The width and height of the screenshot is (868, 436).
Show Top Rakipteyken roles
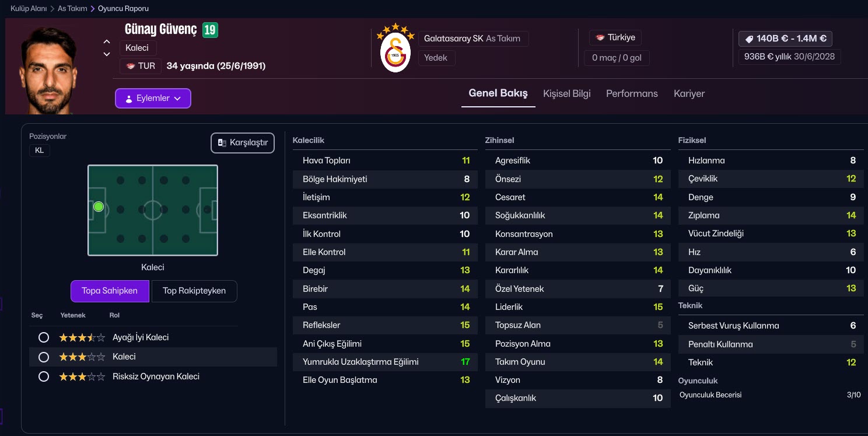(194, 291)
